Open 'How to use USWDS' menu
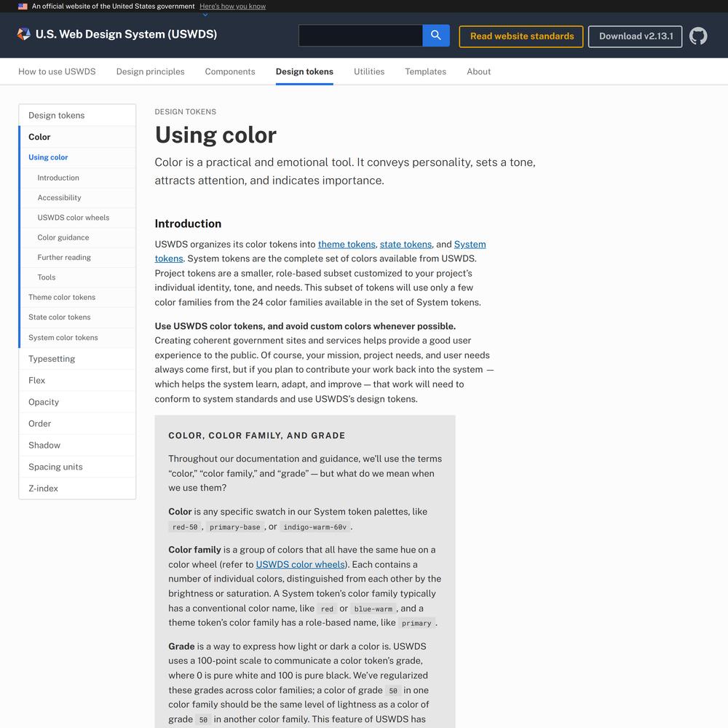Screen dimensions: 728x728 pyautogui.click(x=57, y=71)
